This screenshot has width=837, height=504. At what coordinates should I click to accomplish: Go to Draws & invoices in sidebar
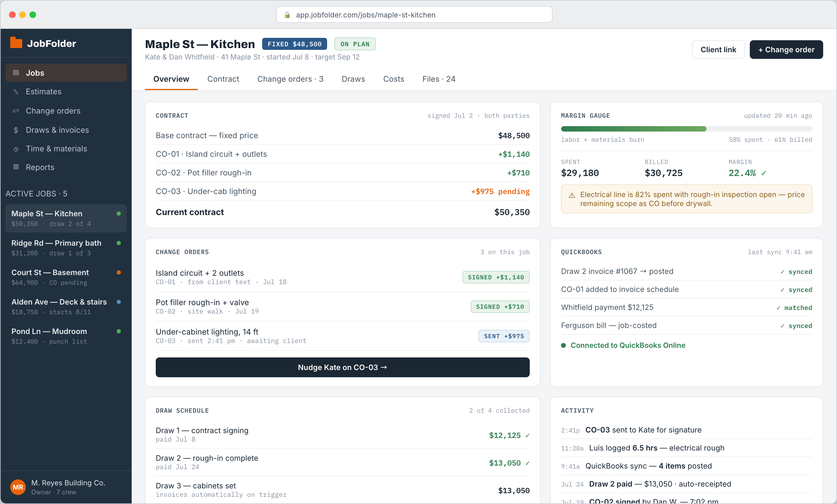(66, 130)
